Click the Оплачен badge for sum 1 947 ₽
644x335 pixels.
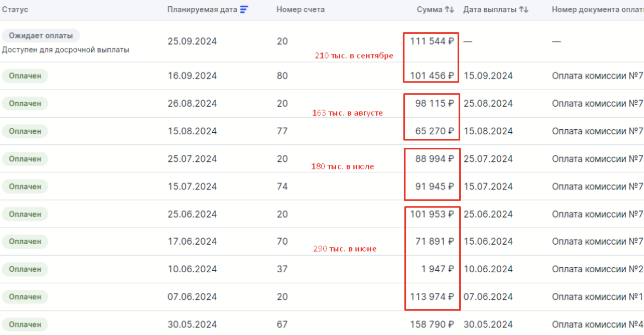pyautogui.click(x=25, y=269)
